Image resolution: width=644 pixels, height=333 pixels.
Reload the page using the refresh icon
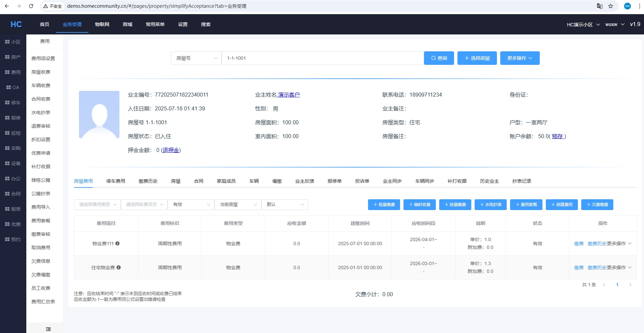click(x=31, y=6)
